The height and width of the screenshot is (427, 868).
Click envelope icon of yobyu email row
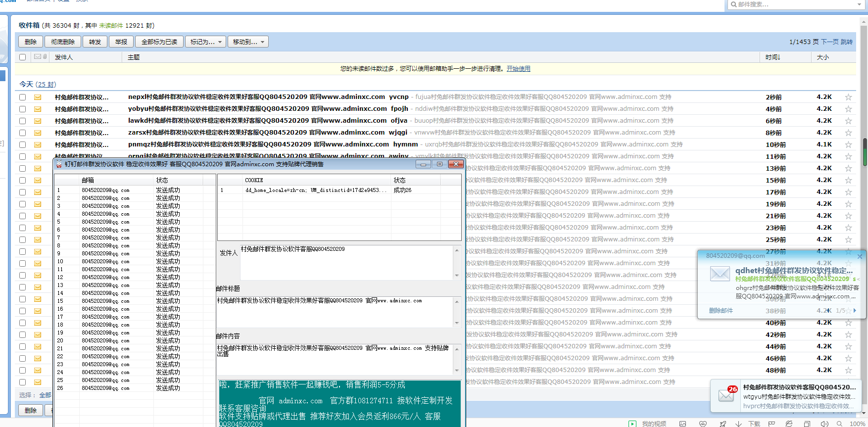38,109
